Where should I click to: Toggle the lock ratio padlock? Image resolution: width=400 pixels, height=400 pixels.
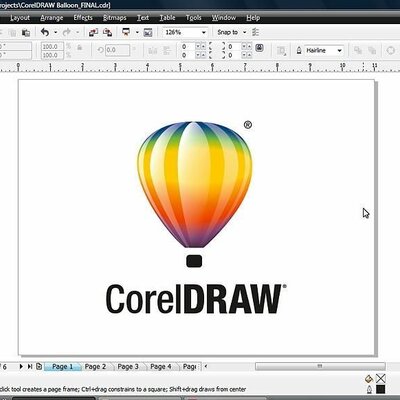pos(80,48)
